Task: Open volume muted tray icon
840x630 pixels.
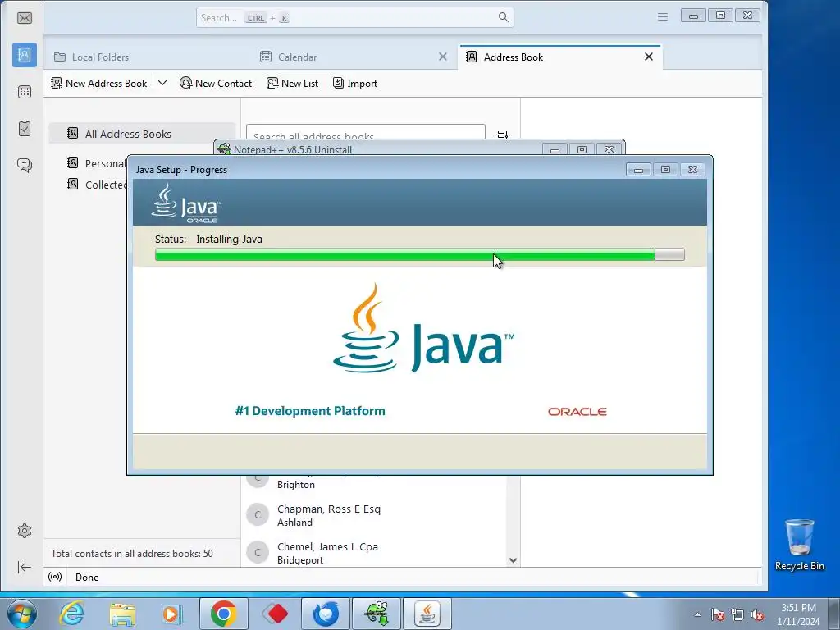Action: [x=757, y=614]
